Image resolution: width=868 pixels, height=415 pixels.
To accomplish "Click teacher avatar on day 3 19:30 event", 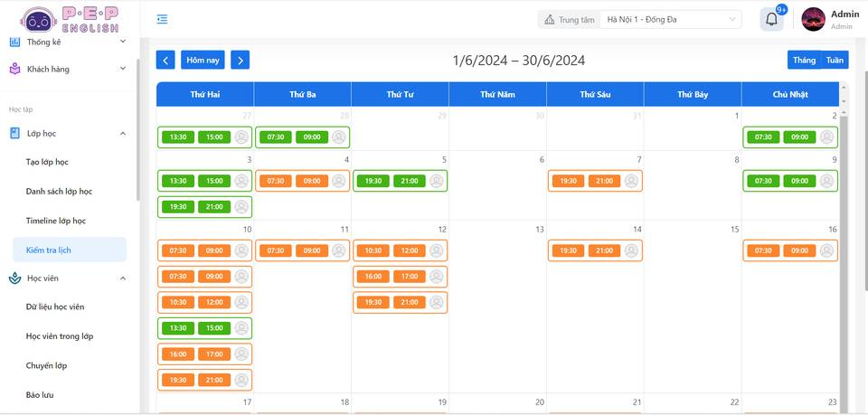I will pos(241,207).
